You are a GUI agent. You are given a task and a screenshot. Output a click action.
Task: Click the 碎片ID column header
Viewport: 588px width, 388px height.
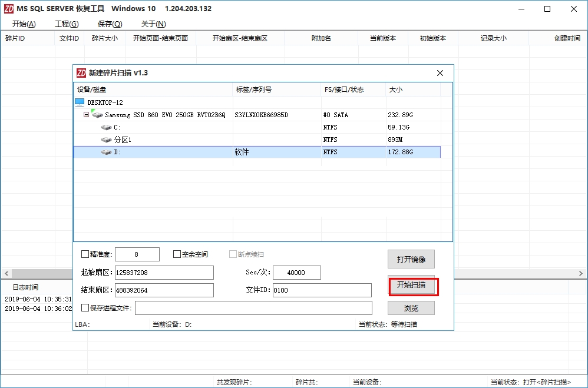click(28, 38)
